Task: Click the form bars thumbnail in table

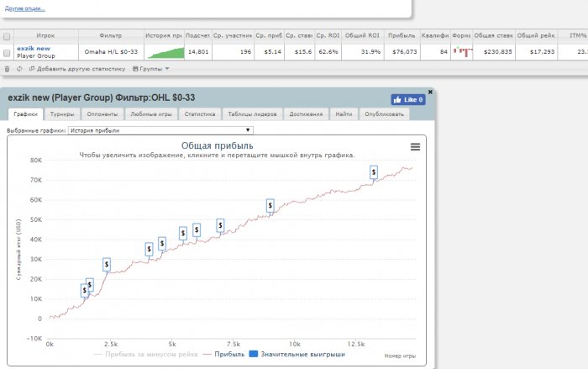Action: pos(462,52)
